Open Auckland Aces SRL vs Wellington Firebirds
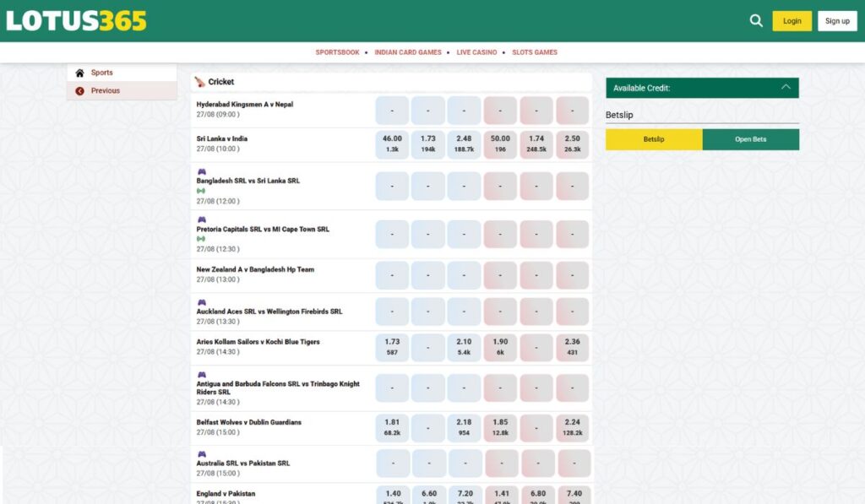This screenshot has height=504, width=865. click(269, 311)
